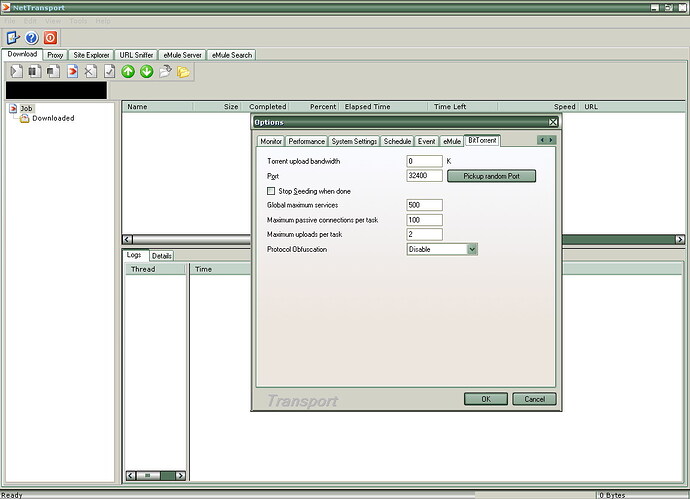
Task: Click the open file with arrow icon
Action: click(165, 71)
